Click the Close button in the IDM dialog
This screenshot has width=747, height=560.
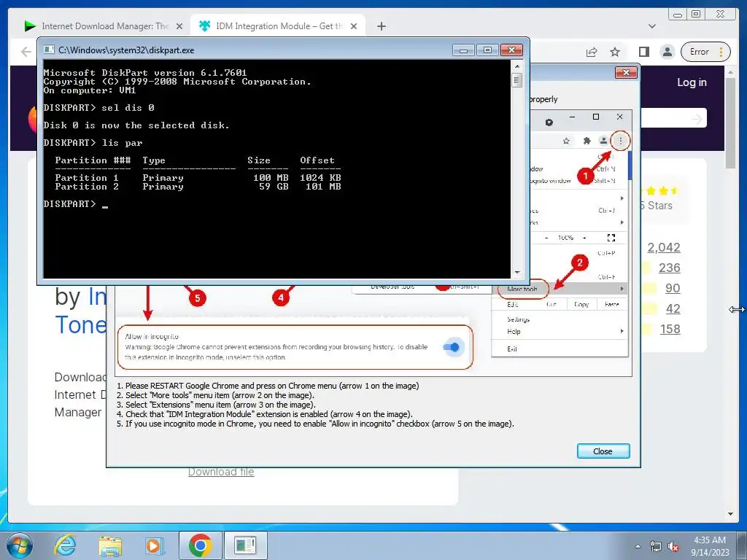pyautogui.click(x=603, y=451)
